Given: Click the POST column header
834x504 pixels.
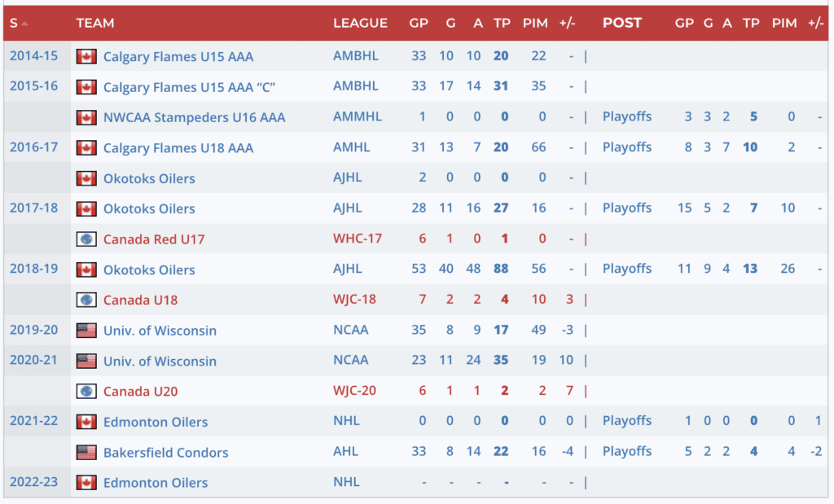Looking at the screenshot, I should 622,23.
